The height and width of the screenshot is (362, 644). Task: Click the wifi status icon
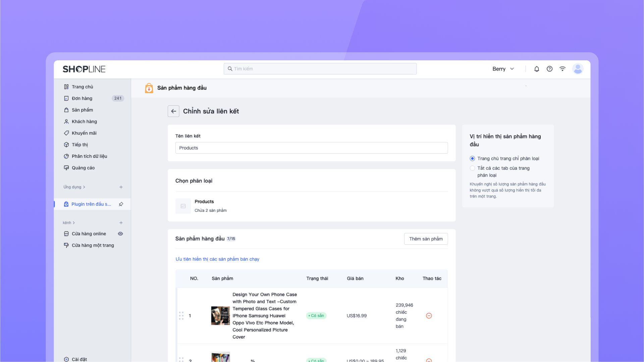562,69
